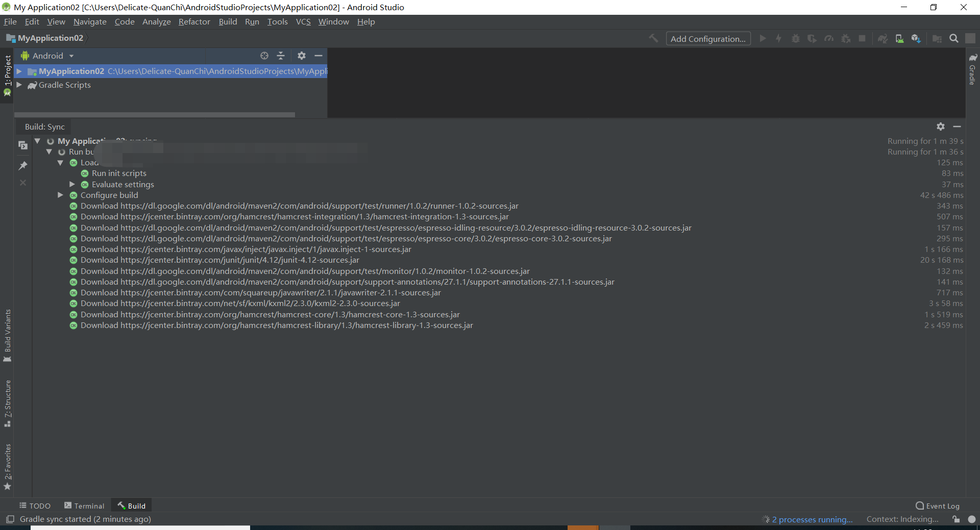Click the Search Everywhere magnifier icon

click(953, 38)
